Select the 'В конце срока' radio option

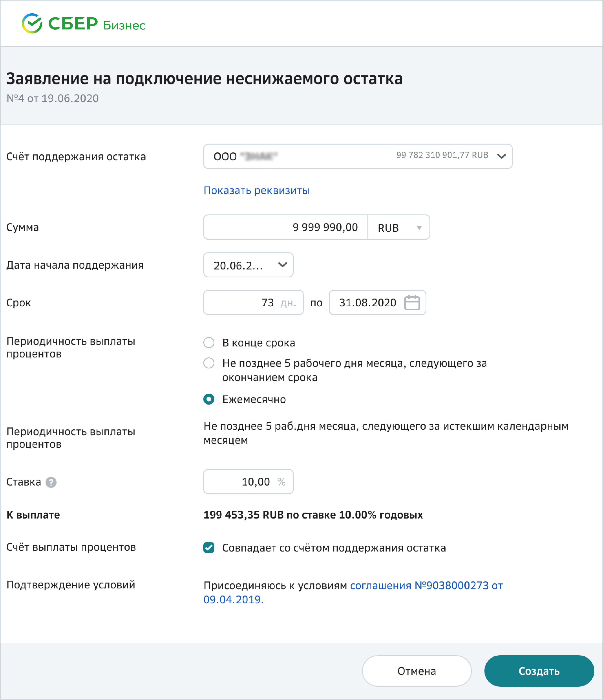[209, 343]
